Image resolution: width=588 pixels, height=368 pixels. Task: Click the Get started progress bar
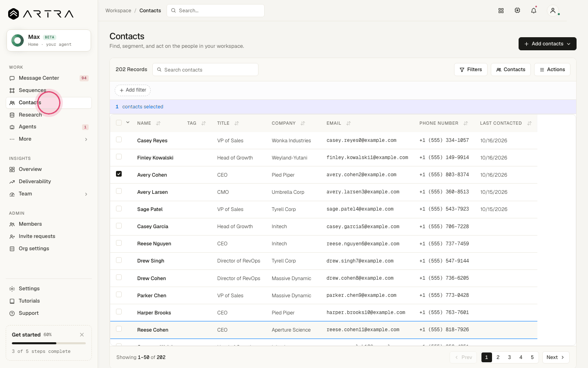pos(49,343)
